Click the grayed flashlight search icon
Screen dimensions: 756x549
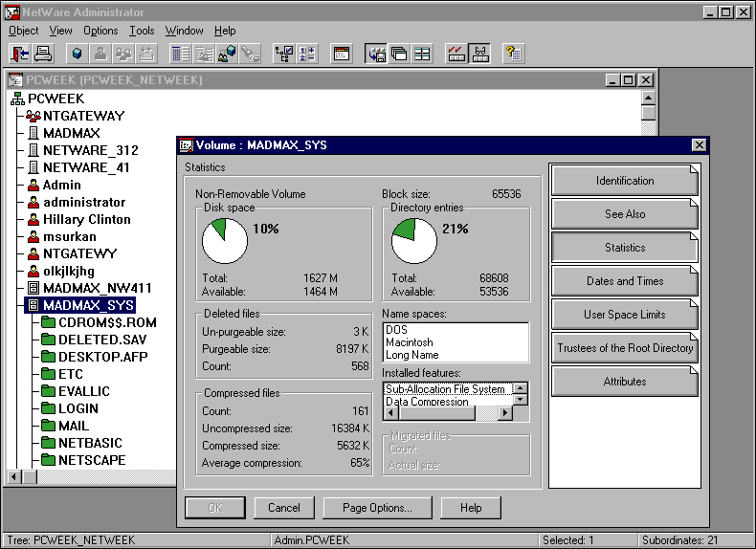(250, 54)
